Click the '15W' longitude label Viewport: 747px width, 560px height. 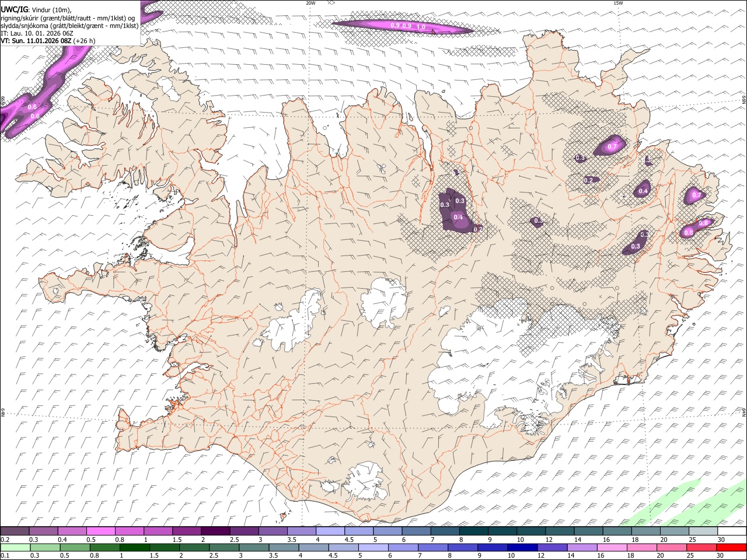[618, 3]
